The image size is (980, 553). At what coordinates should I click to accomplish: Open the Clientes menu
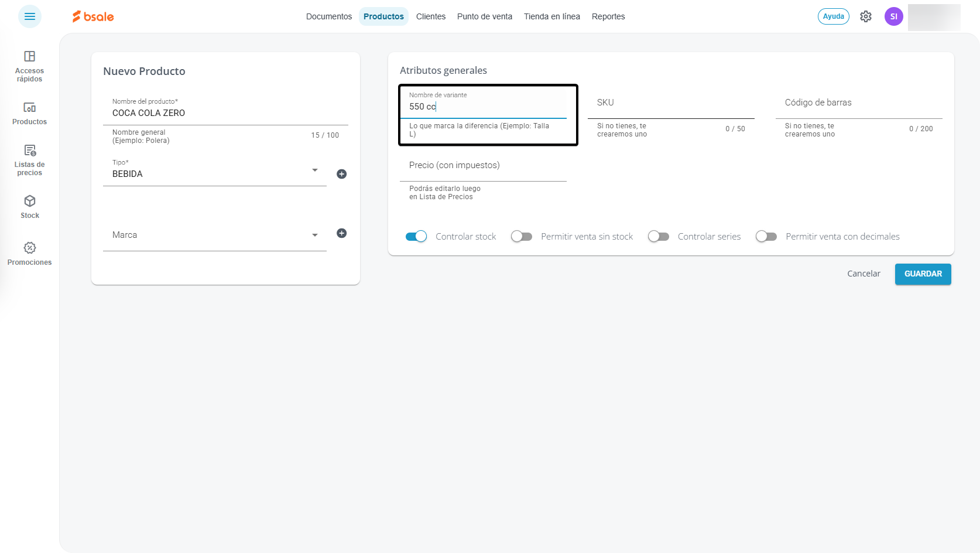431,16
